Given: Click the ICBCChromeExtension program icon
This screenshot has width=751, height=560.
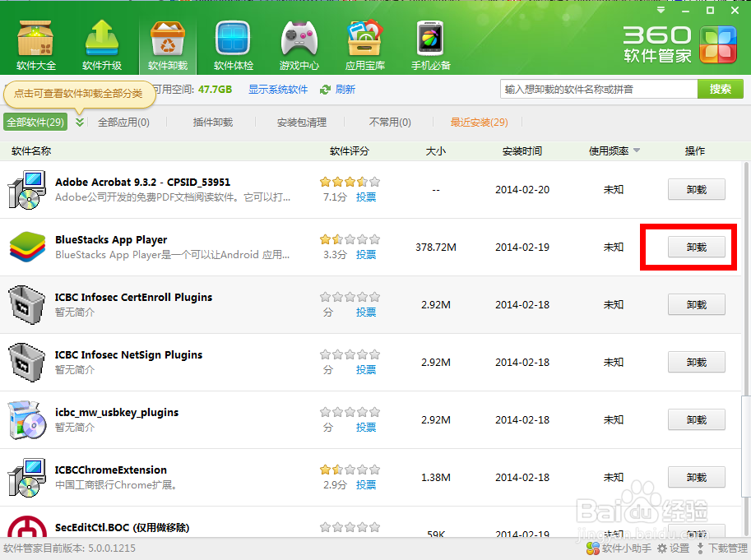Looking at the screenshot, I should tap(27, 478).
